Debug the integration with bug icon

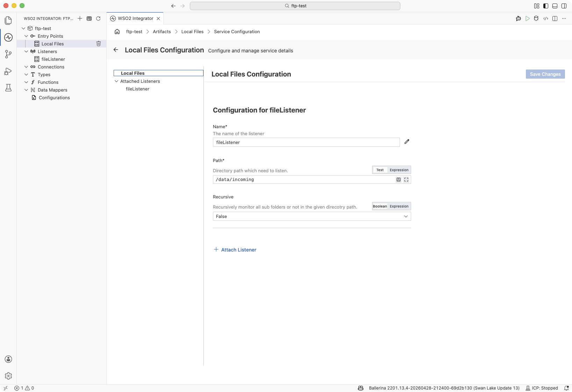click(536, 19)
